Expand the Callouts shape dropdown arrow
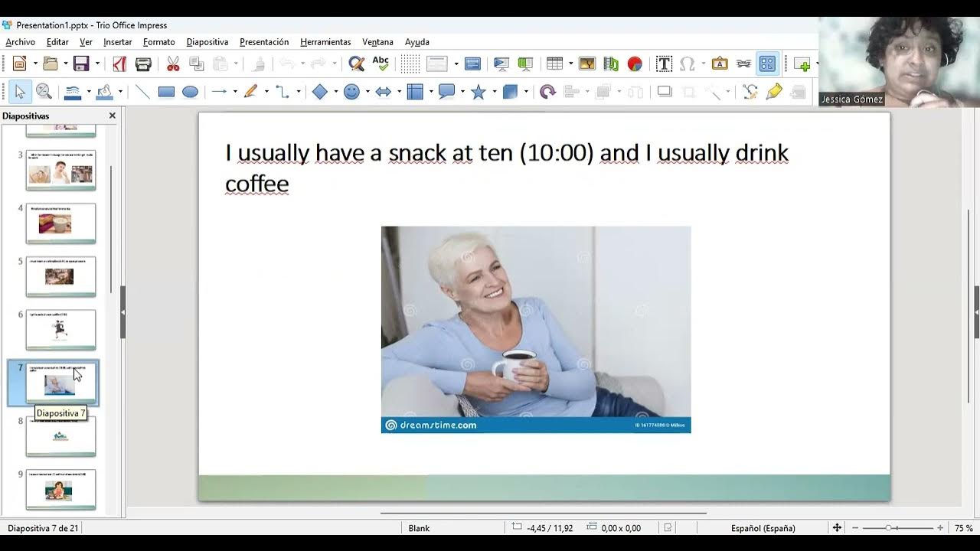980x551 pixels. [x=463, y=92]
